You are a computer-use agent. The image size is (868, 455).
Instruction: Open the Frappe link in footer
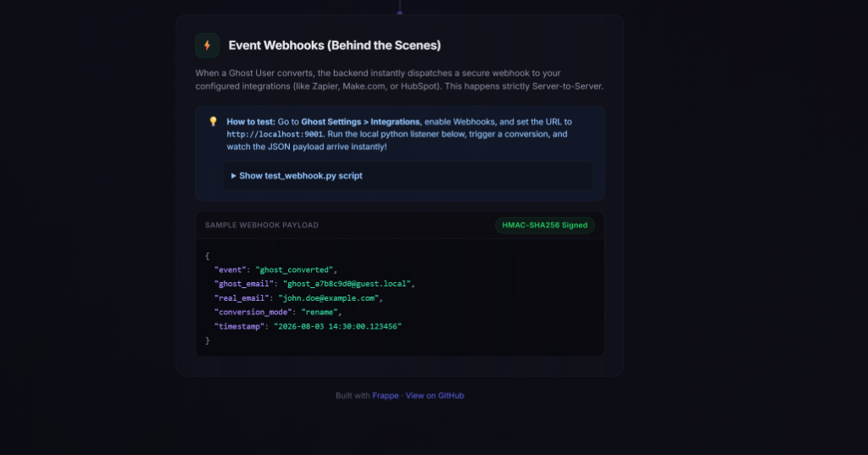point(386,396)
